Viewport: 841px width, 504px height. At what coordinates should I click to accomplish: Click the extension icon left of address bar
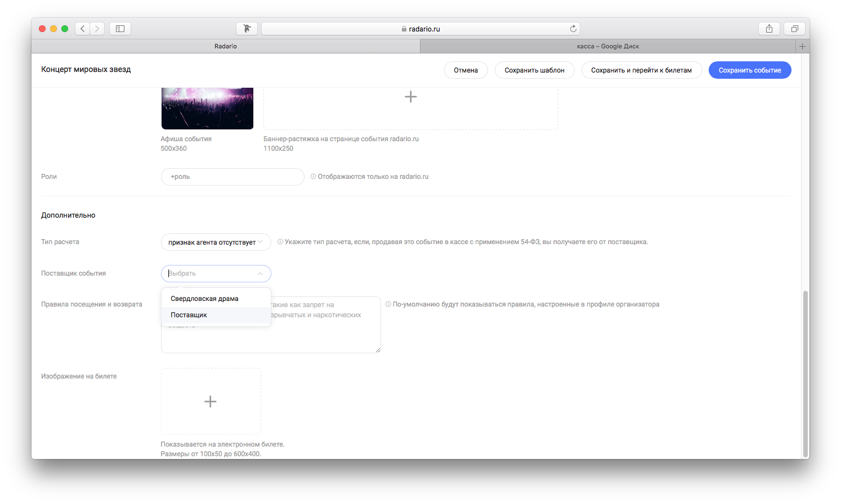pos(247,29)
